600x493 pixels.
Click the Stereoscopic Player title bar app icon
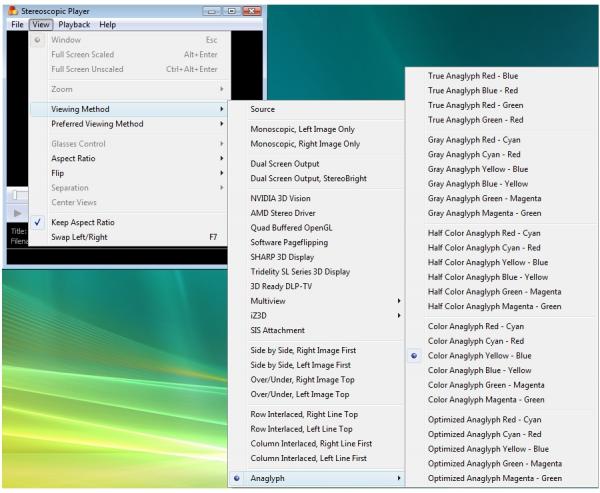13,11
